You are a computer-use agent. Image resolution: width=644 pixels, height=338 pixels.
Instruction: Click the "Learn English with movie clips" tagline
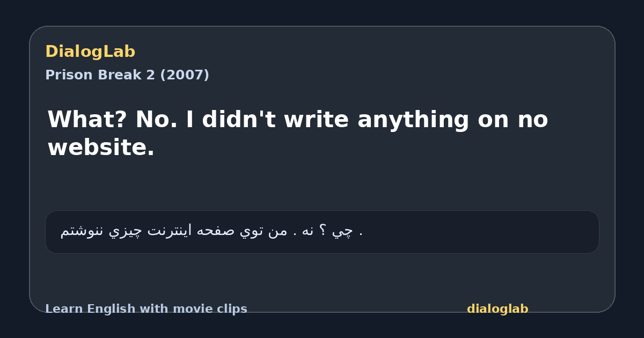146,309
